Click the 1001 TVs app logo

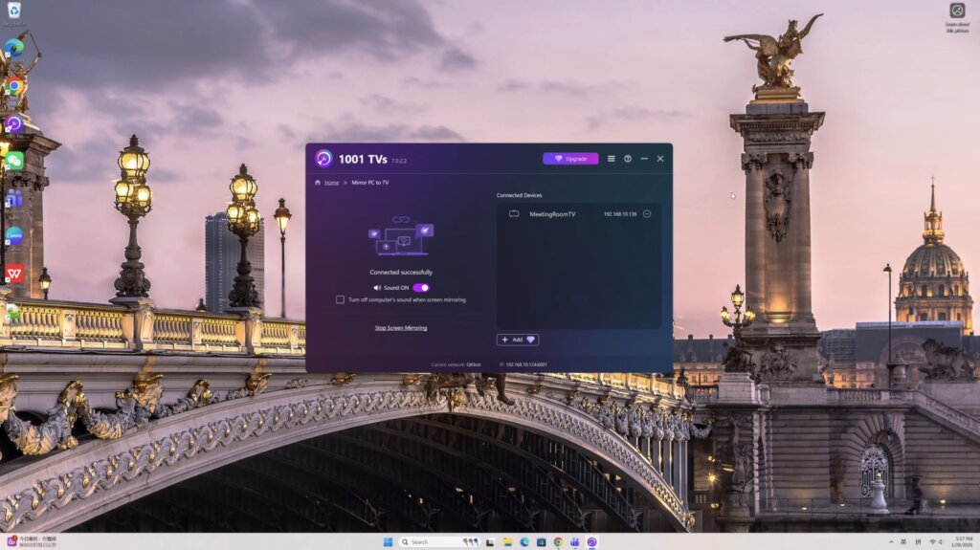pos(324,159)
